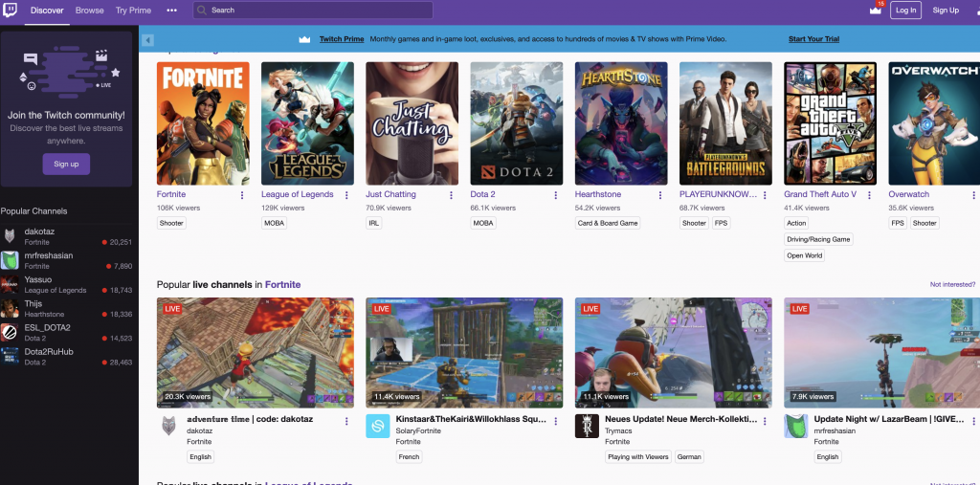Click the German language tag
The height and width of the screenshot is (485, 980).
pyautogui.click(x=689, y=457)
